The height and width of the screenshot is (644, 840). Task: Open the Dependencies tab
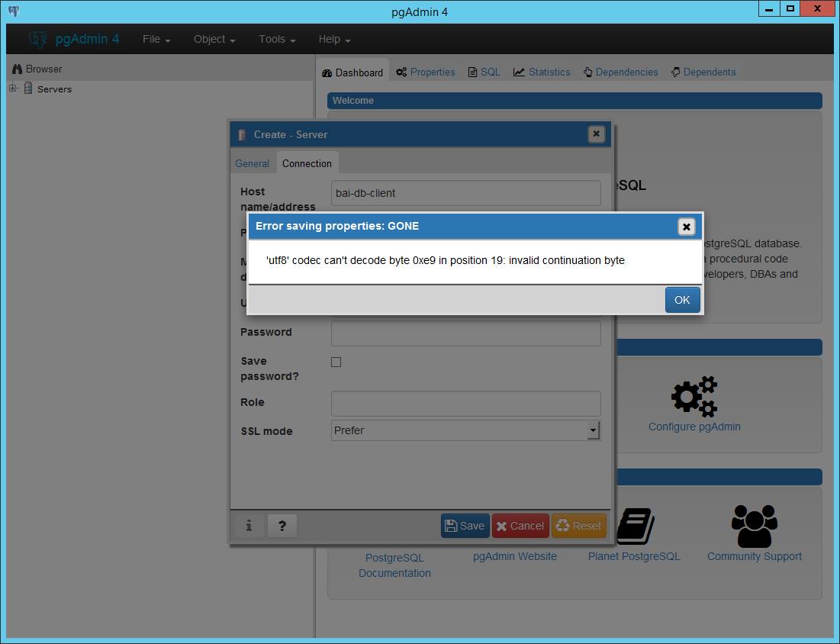coord(620,72)
